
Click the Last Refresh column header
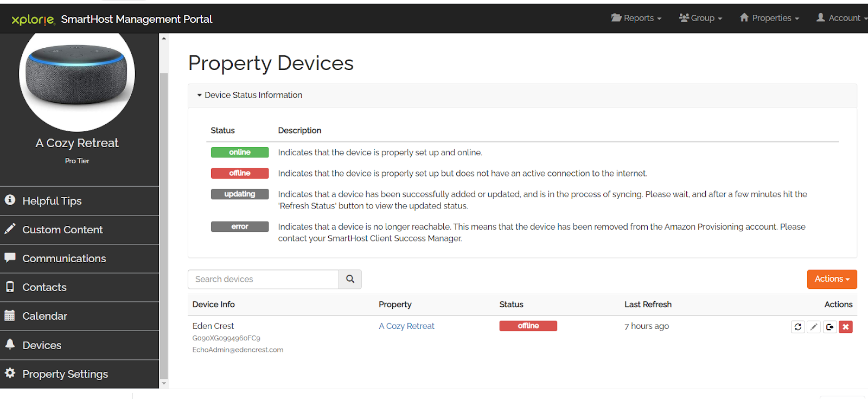(648, 305)
